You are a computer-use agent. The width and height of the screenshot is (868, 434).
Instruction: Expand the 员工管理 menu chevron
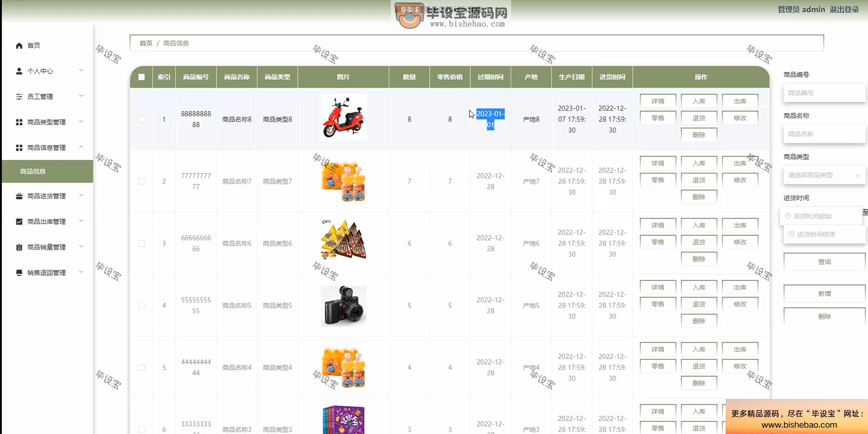pos(81,96)
